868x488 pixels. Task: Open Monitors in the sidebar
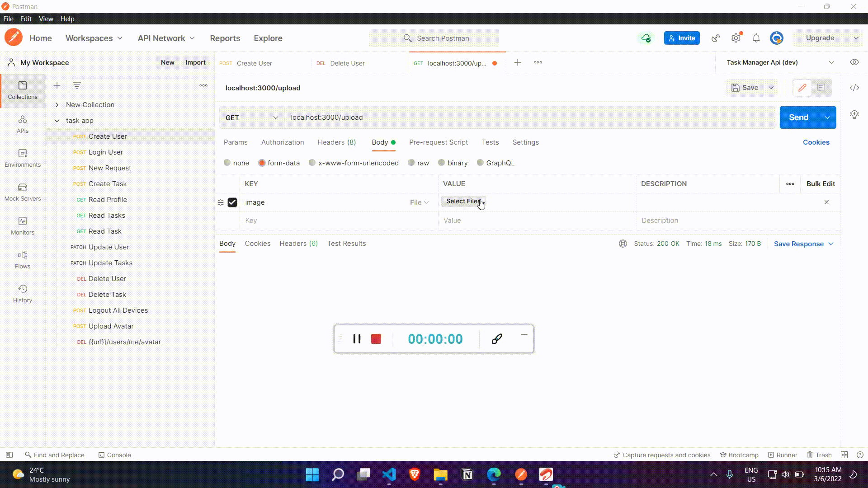(x=23, y=225)
